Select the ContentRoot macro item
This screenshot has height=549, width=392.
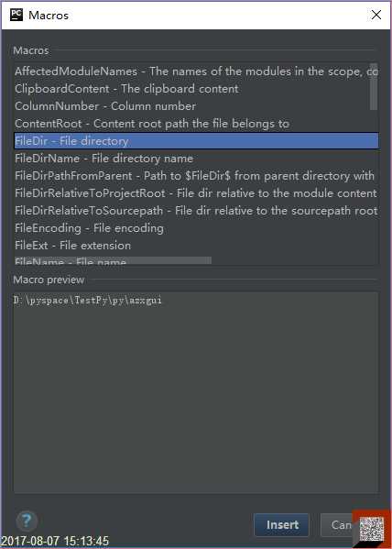point(196,124)
